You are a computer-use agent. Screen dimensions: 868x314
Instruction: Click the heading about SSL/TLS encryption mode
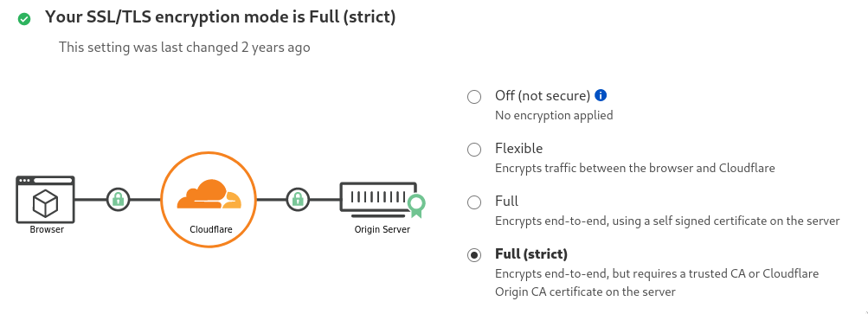pyautogui.click(x=221, y=17)
